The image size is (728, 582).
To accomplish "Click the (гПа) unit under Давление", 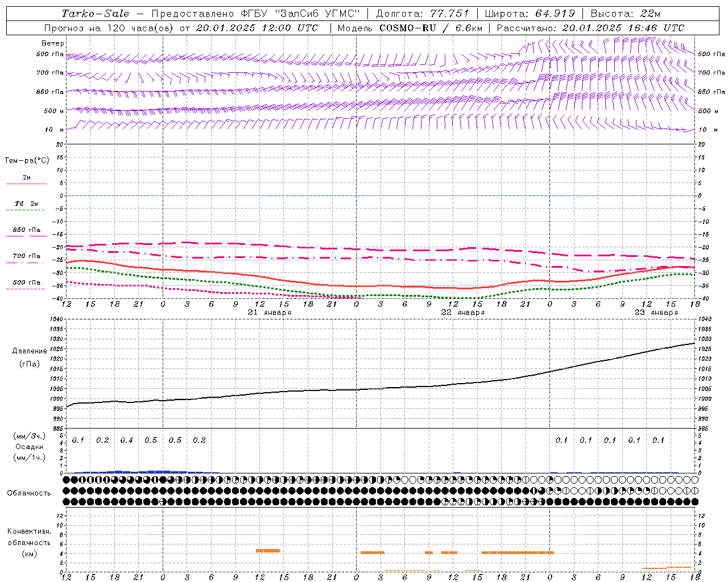I will 30,364.
